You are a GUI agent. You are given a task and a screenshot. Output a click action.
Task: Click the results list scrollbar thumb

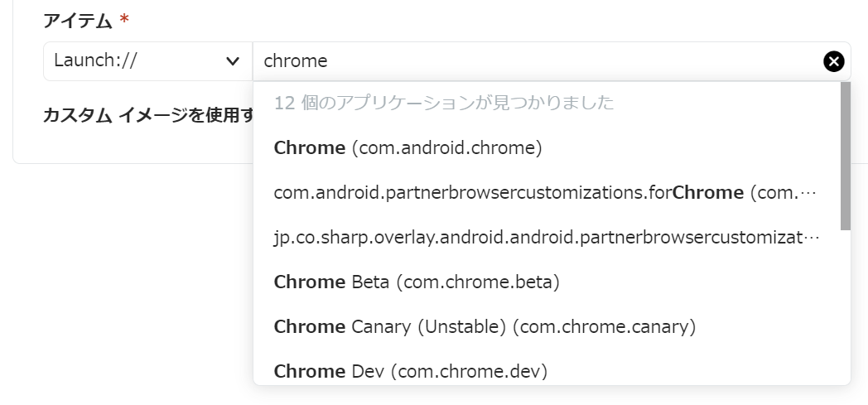(x=845, y=156)
